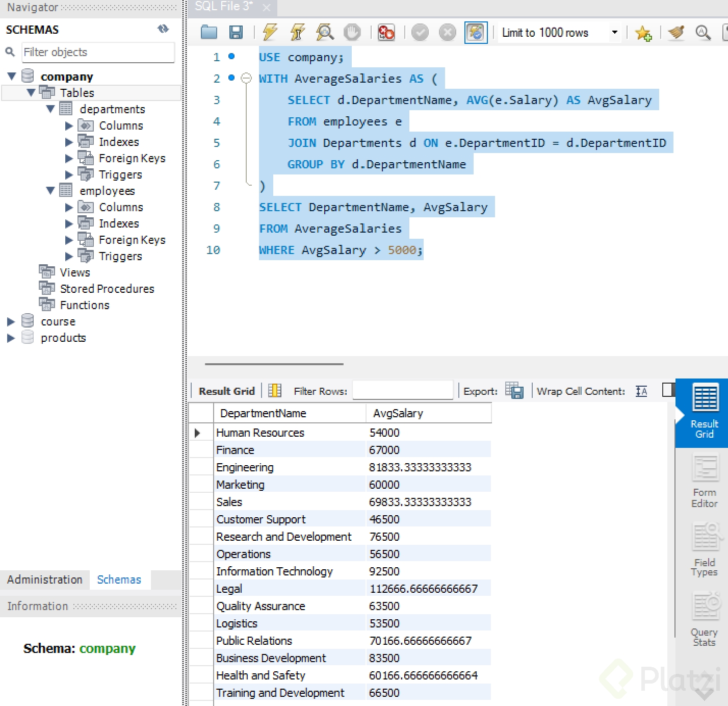Sort by the AvgSalary column header
This screenshot has width=728, height=706.
click(x=429, y=413)
